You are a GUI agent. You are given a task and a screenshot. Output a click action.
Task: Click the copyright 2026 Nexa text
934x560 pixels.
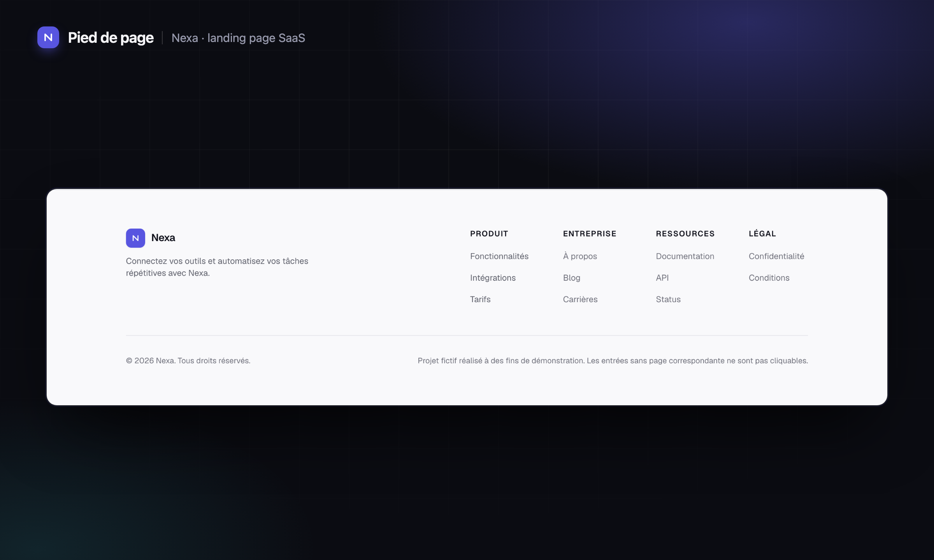point(188,360)
